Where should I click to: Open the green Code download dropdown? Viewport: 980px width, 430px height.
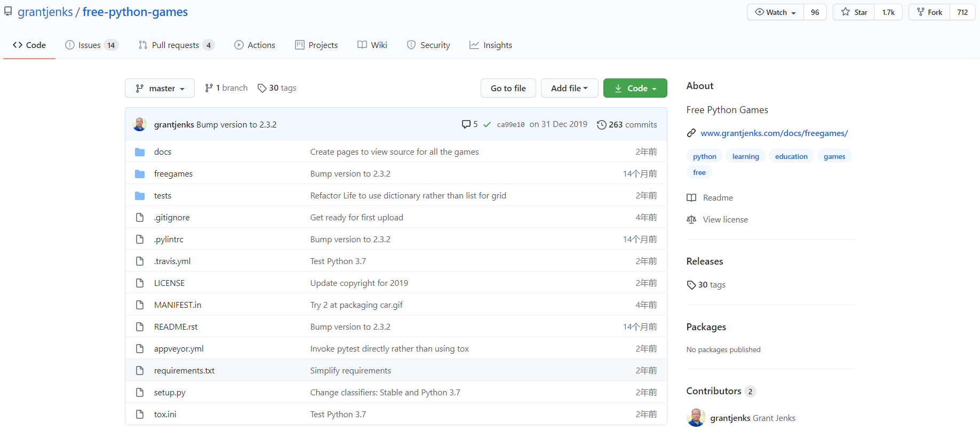635,88
